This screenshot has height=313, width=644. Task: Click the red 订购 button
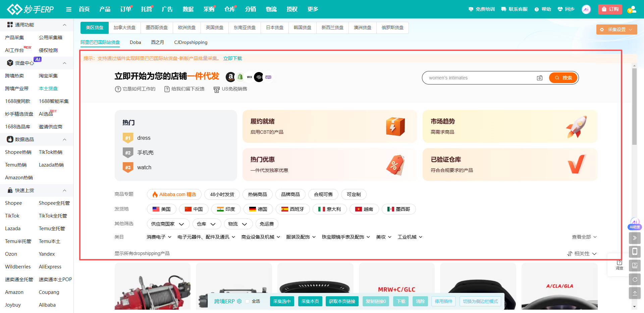click(610, 9)
